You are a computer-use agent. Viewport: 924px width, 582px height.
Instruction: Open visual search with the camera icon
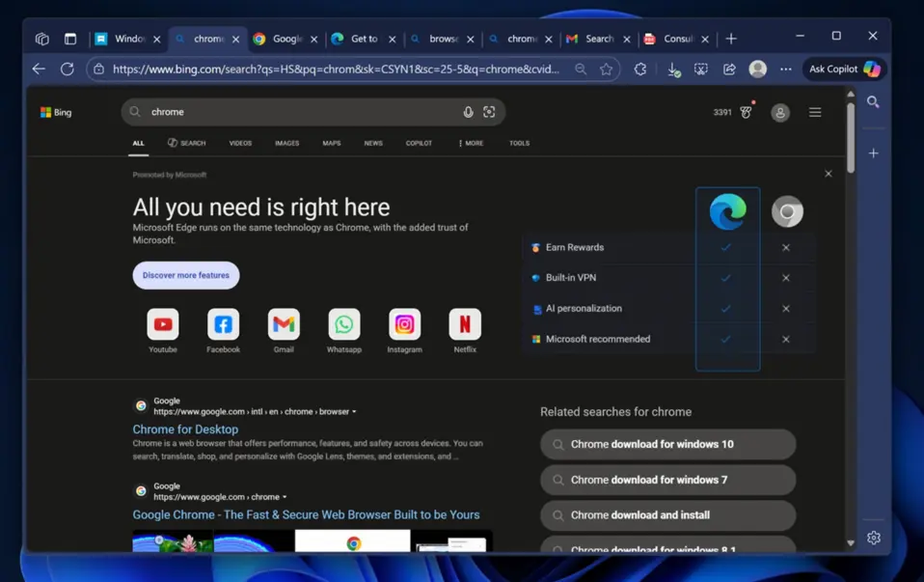point(490,112)
